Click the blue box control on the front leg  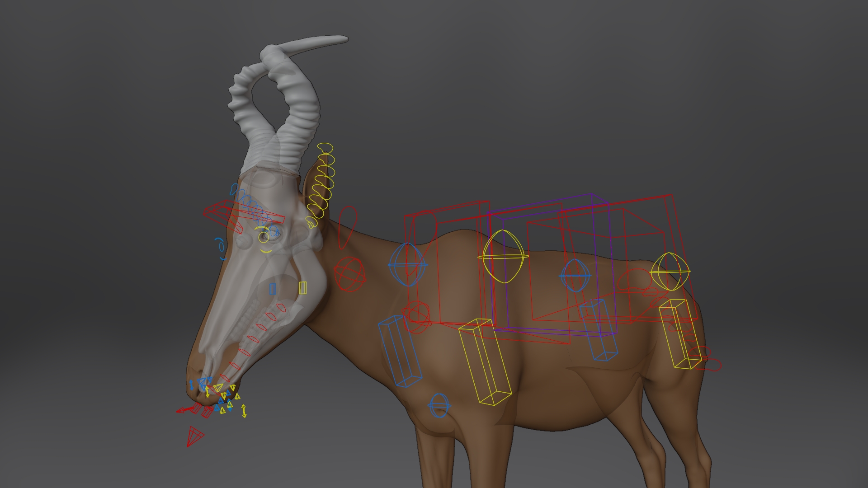(x=400, y=352)
